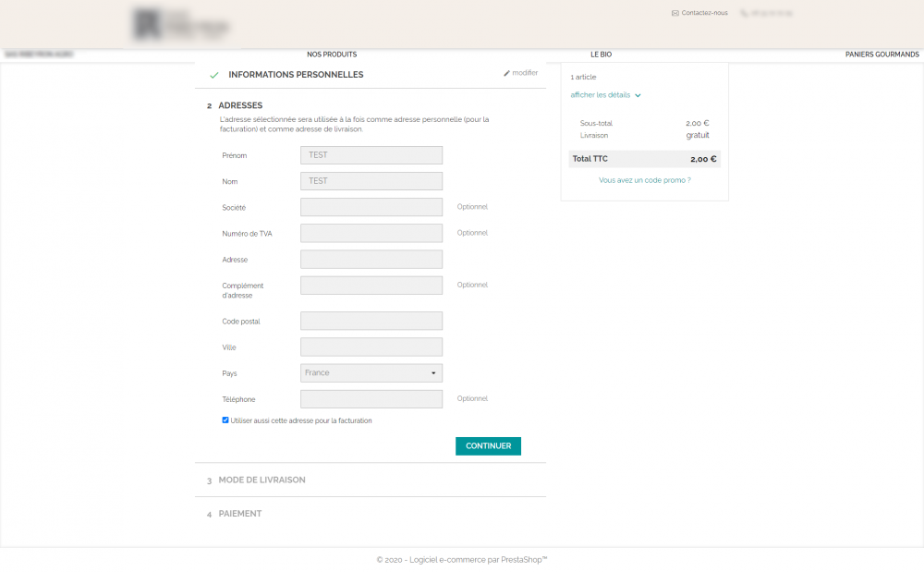Click the pencil icon beside modifier
Viewport: 924px width, 572px height.
(x=506, y=72)
